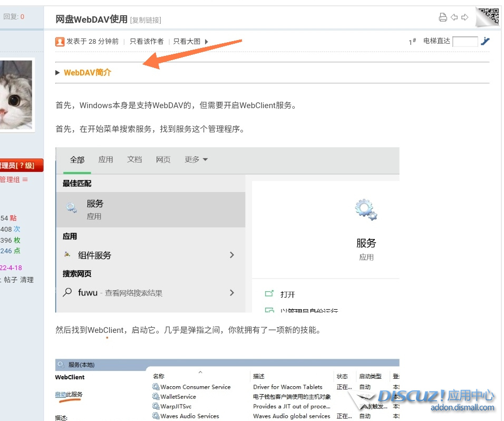This screenshot has height=421, width=504.
Task: Click the 清理 link in sidebar
Action: [27, 280]
